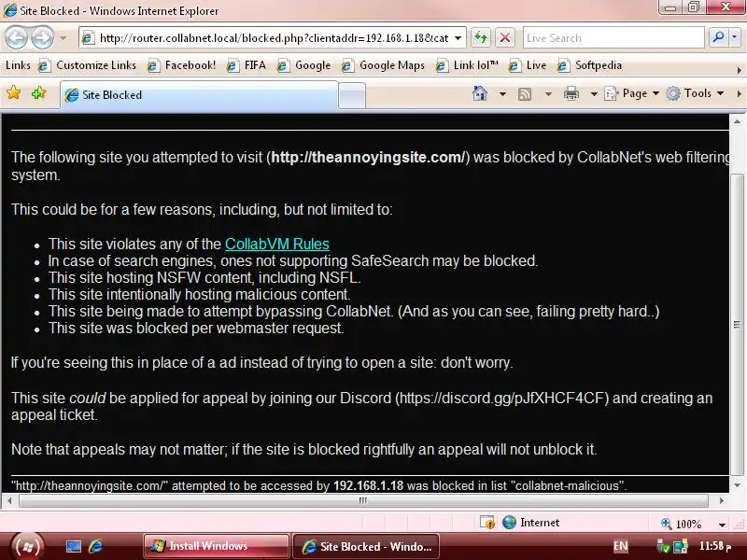Click the vertical scrollbar down arrow
This screenshot has height=560, width=747.
[738, 485]
